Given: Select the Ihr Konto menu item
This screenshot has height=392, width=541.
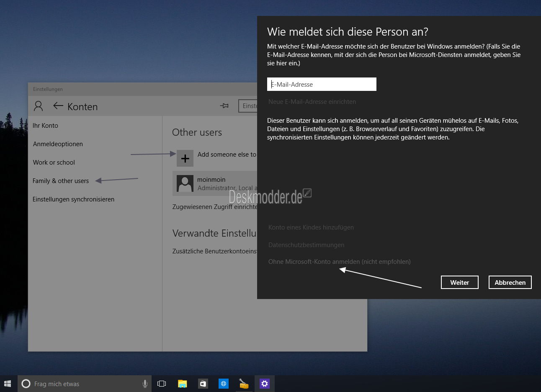Looking at the screenshot, I should [x=45, y=126].
